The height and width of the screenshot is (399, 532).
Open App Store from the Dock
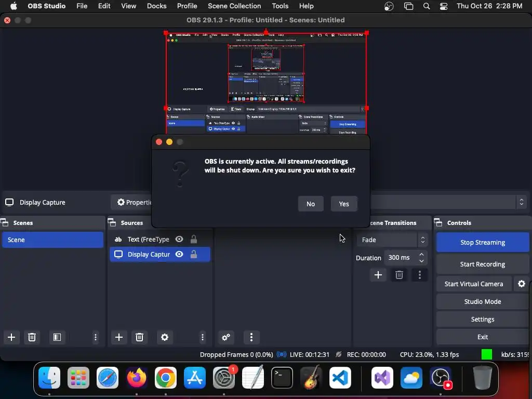click(195, 378)
